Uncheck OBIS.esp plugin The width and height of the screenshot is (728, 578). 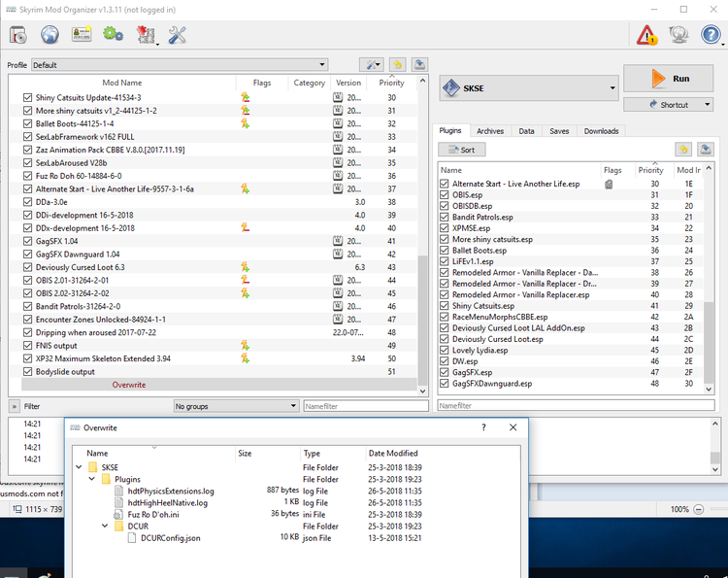pyautogui.click(x=445, y=194)
